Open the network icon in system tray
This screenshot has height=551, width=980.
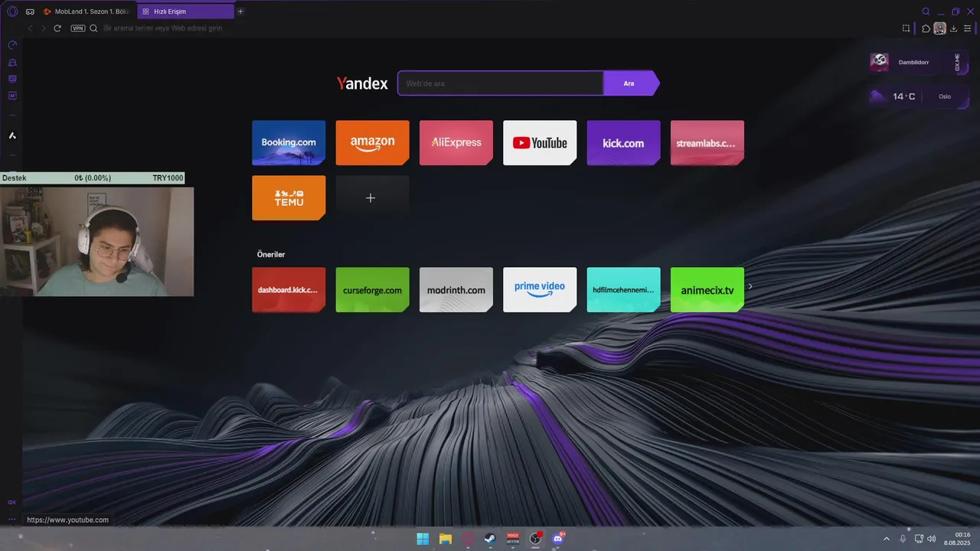[919, 539]
